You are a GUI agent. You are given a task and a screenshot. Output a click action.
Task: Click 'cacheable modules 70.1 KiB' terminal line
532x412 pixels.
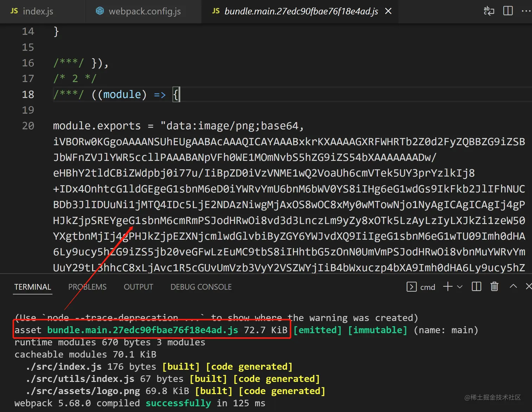click(x=85, y=354)
